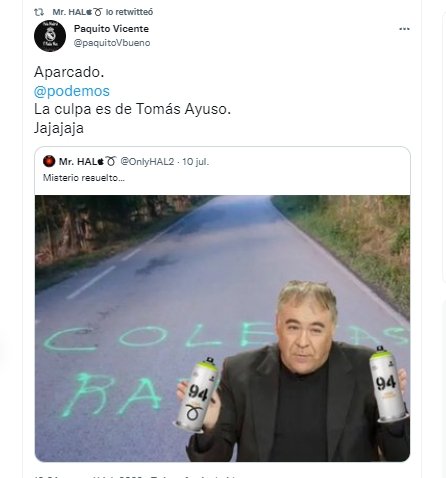Open the @paquitoVbueno handle
This screenshot has height=478, width=446.
click(x=112, y=43)
